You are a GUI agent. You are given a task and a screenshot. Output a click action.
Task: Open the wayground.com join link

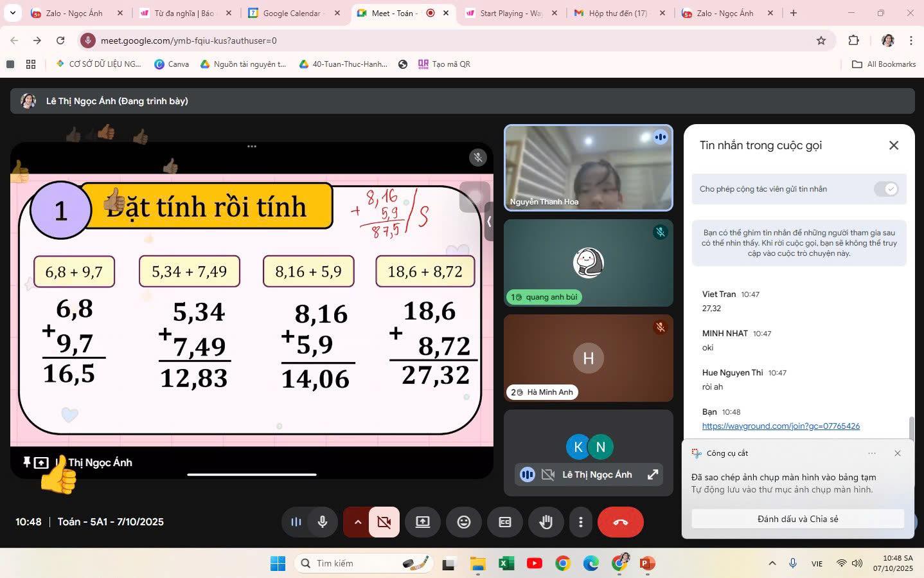781,426
